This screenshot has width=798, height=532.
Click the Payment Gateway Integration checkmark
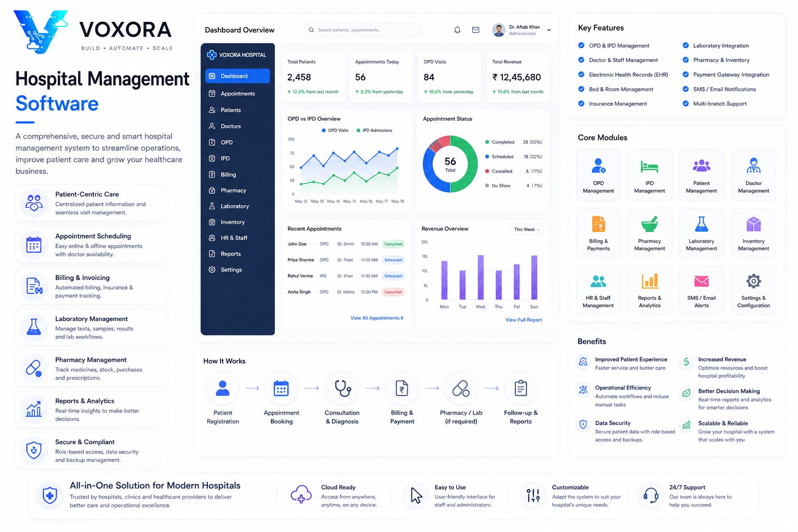[686, 74]
